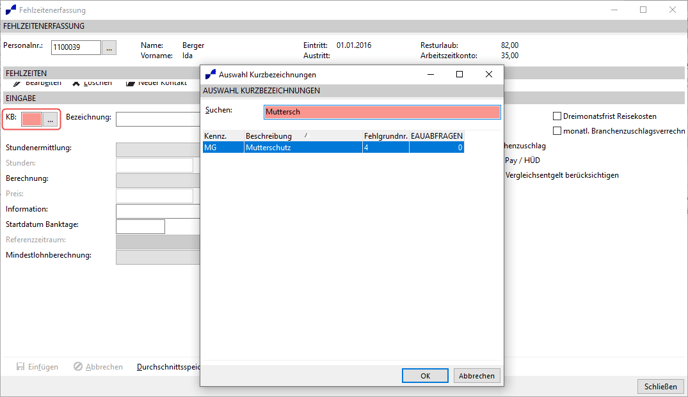Open the Stundenermittlung dropdown
The image size is (688, 397).
point(158,150)
